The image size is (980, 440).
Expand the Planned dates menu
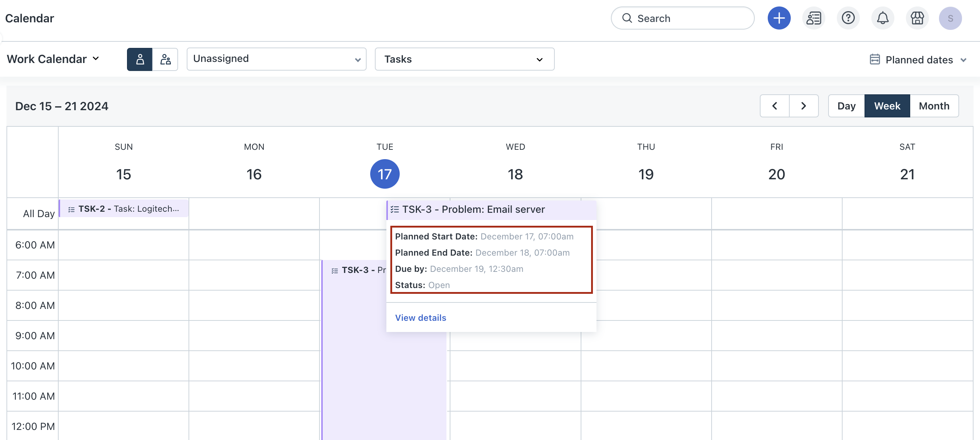tap(918, 60)
